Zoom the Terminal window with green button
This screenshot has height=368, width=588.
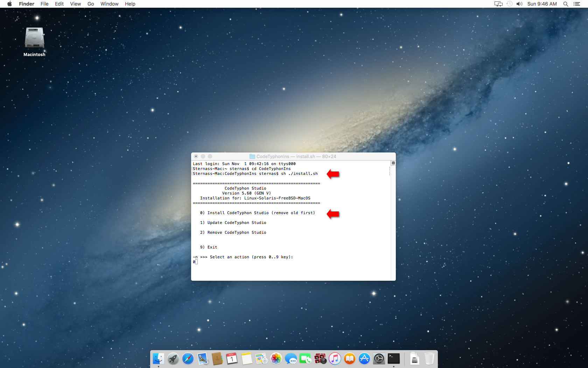210,156
